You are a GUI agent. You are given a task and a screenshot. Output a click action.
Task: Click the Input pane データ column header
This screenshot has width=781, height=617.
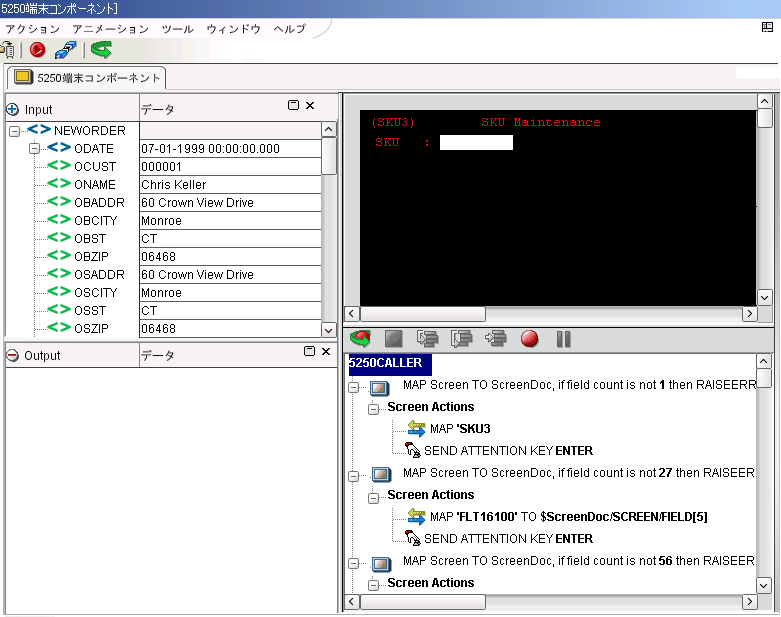coord(157,109)
